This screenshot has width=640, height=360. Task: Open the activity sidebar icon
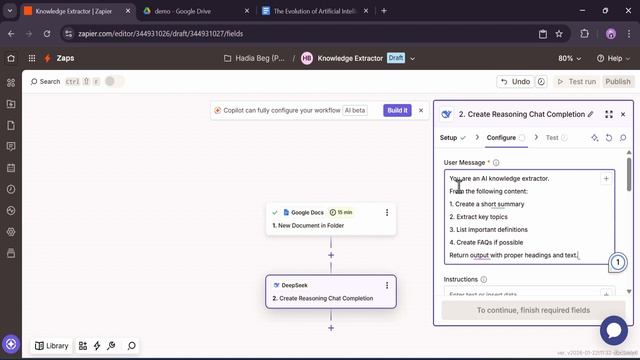tap(11, 211)
